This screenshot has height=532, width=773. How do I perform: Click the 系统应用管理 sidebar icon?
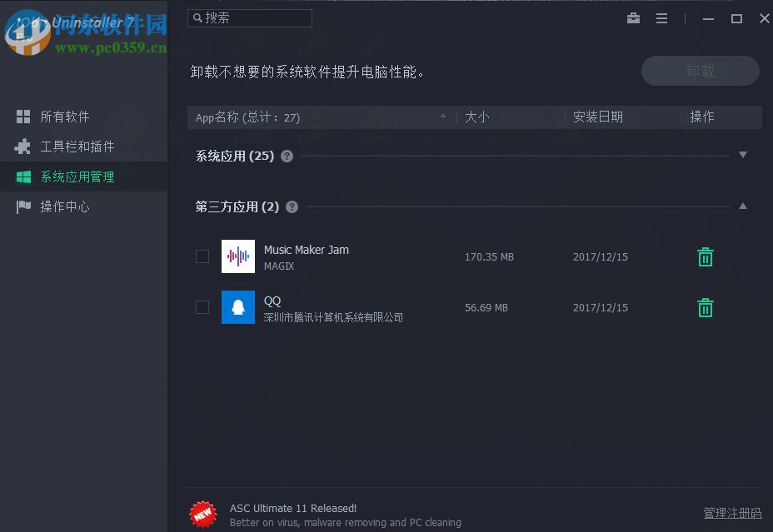coord(21,176)
